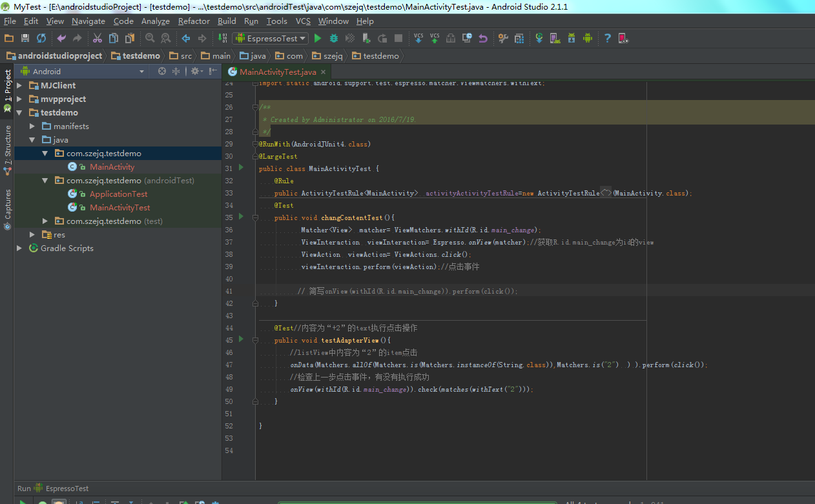Close the MainActivityTest.java editor tab
The height and width of the screenshot is (504, 815).
[322, 72]
